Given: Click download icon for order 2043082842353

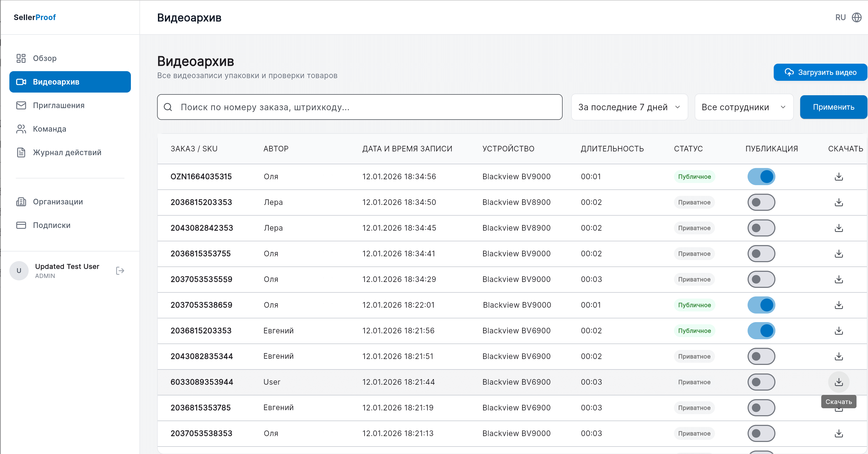Looking at the screenshot, I should click(x=839, y=228).
